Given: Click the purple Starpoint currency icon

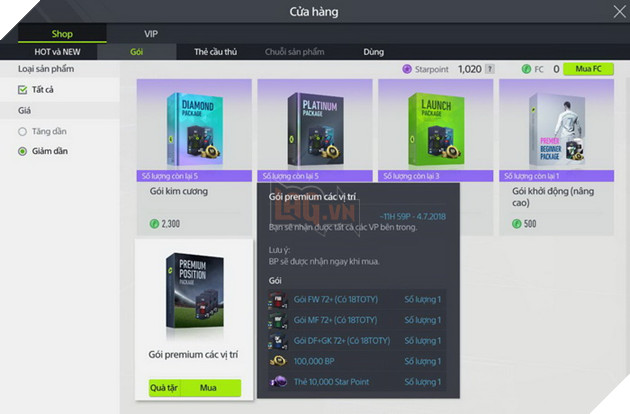Looking at the screenshot, I should [407, 69].
